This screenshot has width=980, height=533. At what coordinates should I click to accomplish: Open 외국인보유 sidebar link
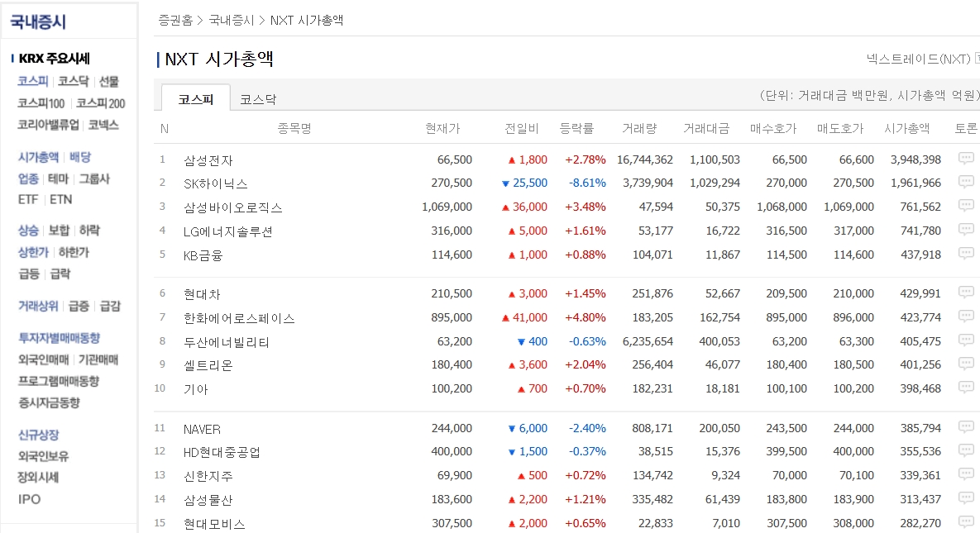point(43,457)
